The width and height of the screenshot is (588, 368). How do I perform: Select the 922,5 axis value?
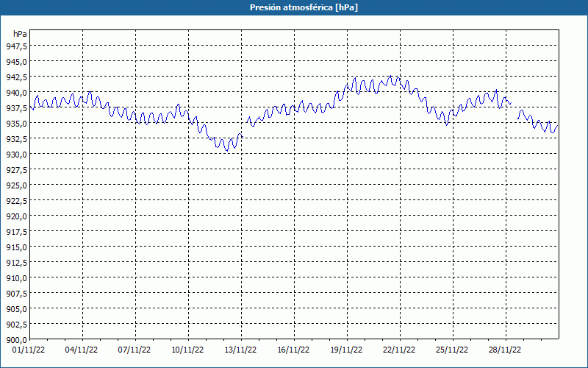(x=16, y=201)
